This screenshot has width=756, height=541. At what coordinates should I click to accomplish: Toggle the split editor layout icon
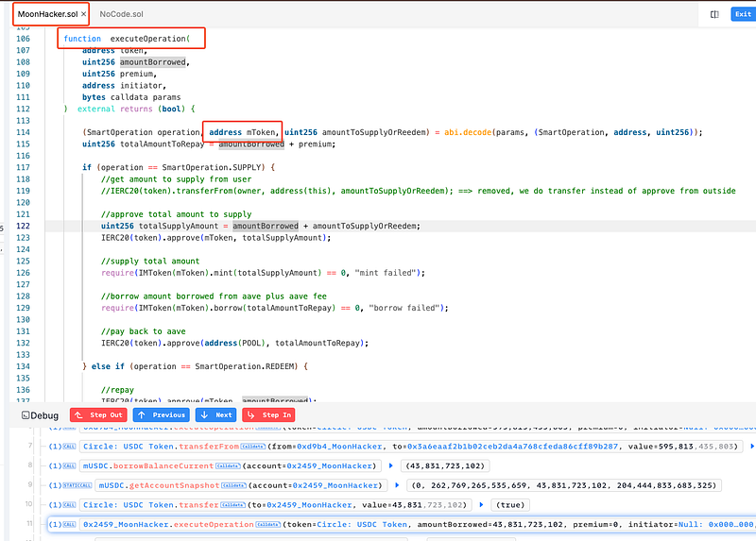714,14
